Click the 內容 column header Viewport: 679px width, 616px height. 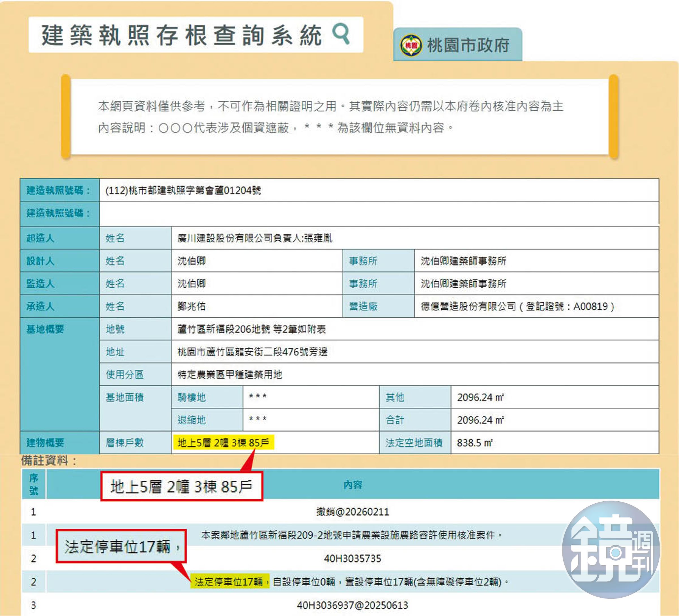pos(353,485)
